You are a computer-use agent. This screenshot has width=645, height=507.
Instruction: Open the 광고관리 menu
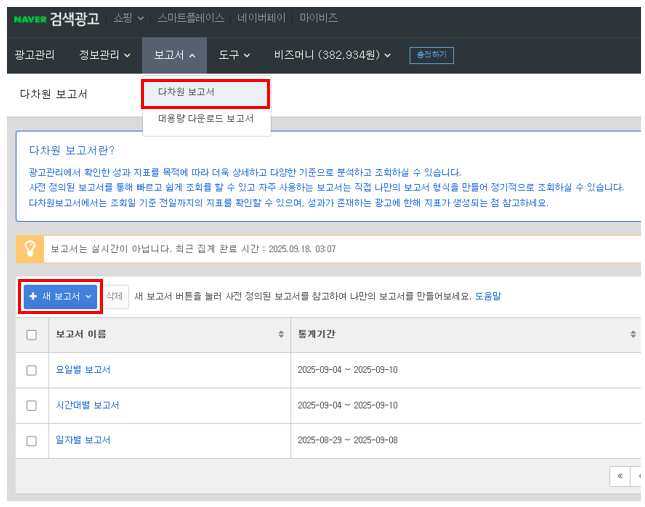pyautogui.click(x=35, y=55)
